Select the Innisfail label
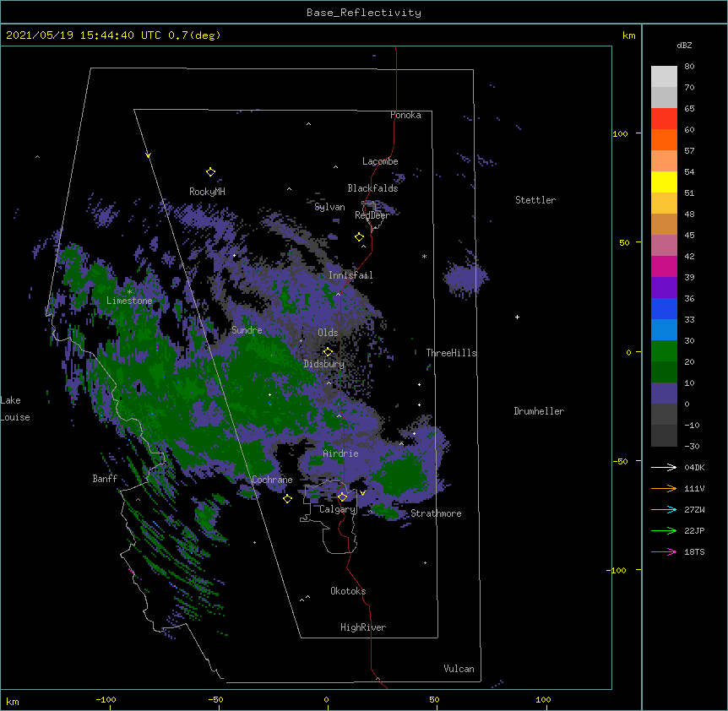The image size is (728, 711). click(x=350, y=275)
